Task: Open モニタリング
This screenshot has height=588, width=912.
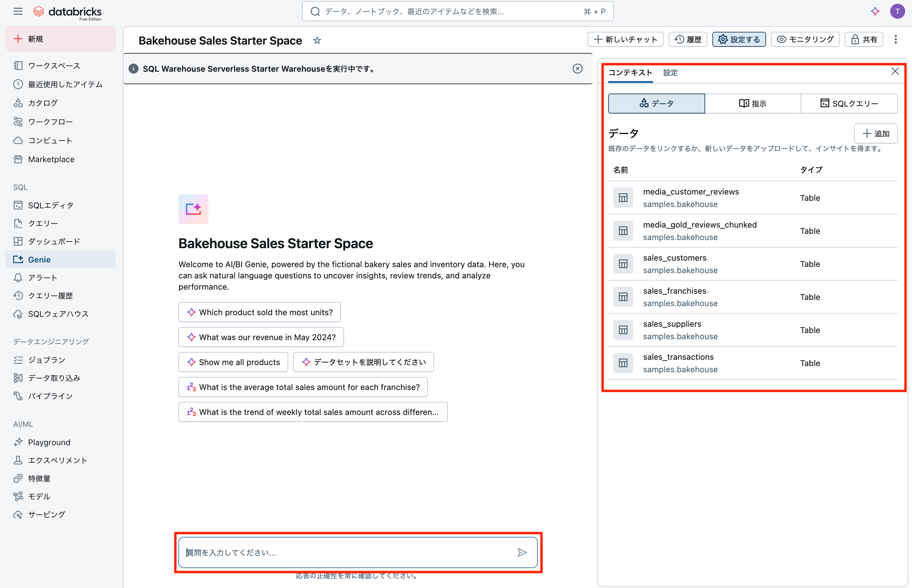Action: tap(805, 39)
